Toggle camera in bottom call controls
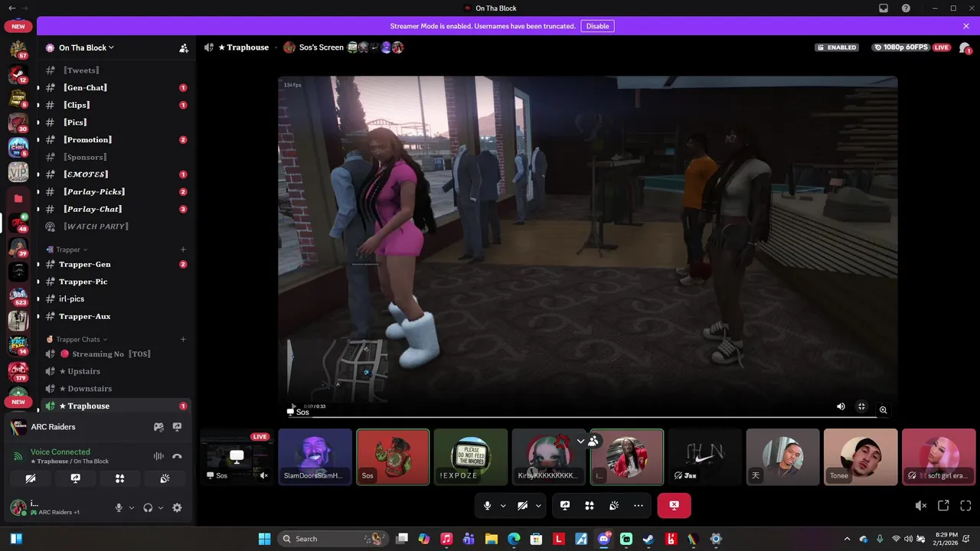The width and height of the screenshot is (980, 551). coord(522,506)
